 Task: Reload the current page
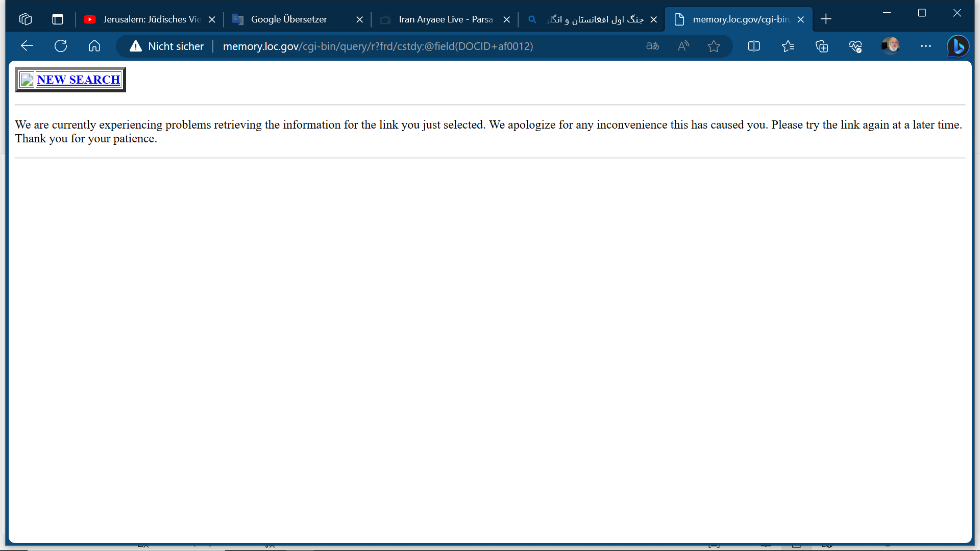point(61,46)
